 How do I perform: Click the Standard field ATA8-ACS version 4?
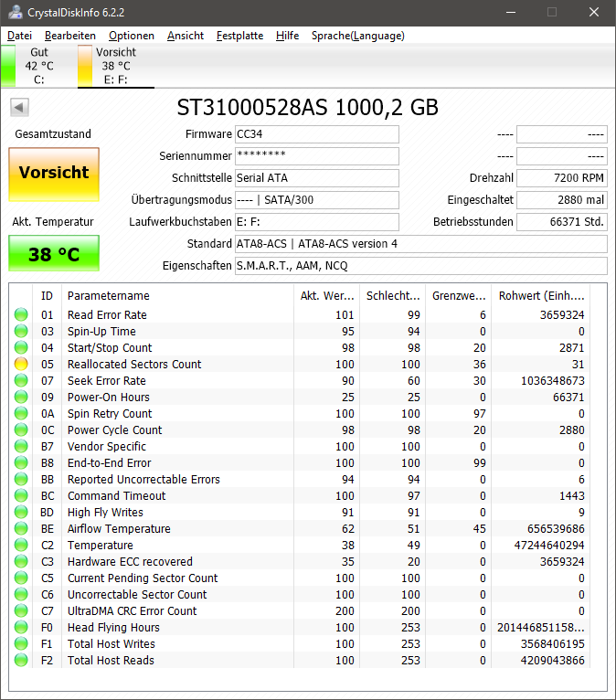[421, 244]
